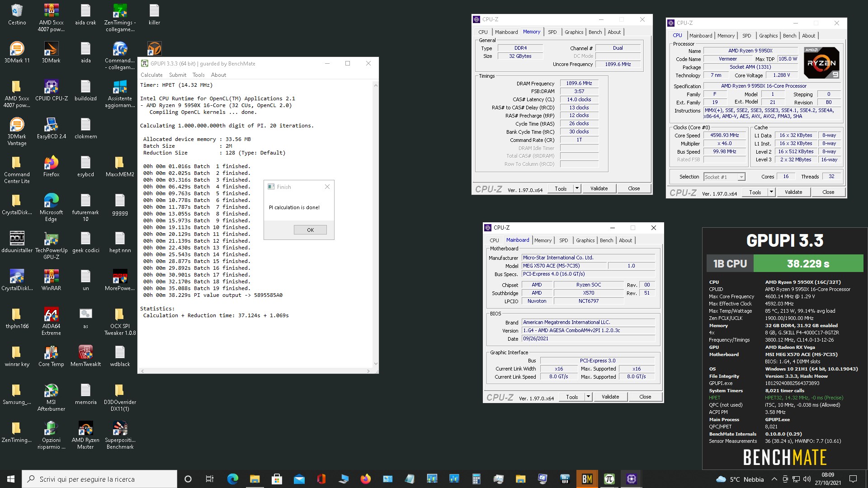The width and height of the screenshot is (868, 488).
Task: Open ZenTimings collegamento shortcut
Action: (x=120, y=18)
